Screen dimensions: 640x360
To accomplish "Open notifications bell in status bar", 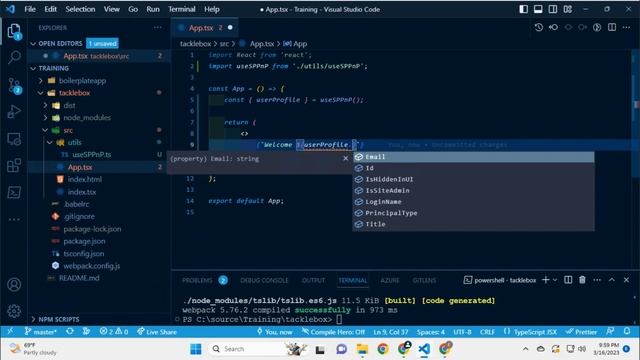I will (627, 331).
